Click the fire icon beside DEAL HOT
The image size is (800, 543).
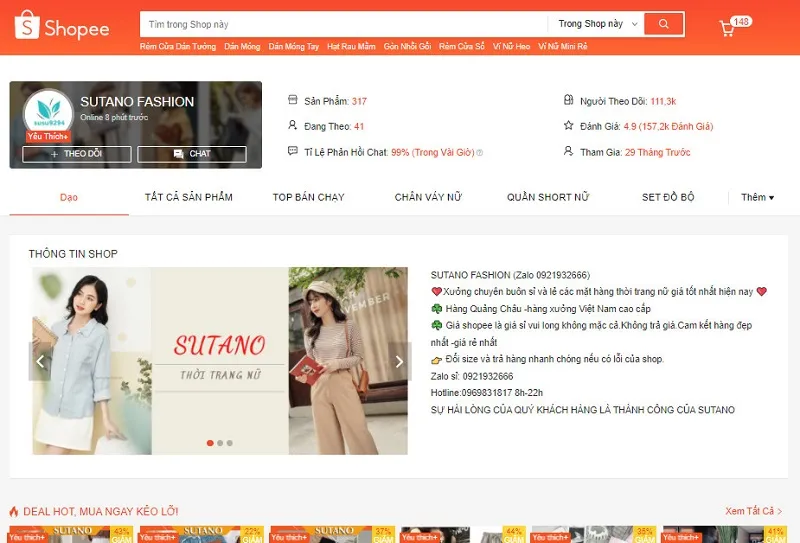[x=14, y=511]
